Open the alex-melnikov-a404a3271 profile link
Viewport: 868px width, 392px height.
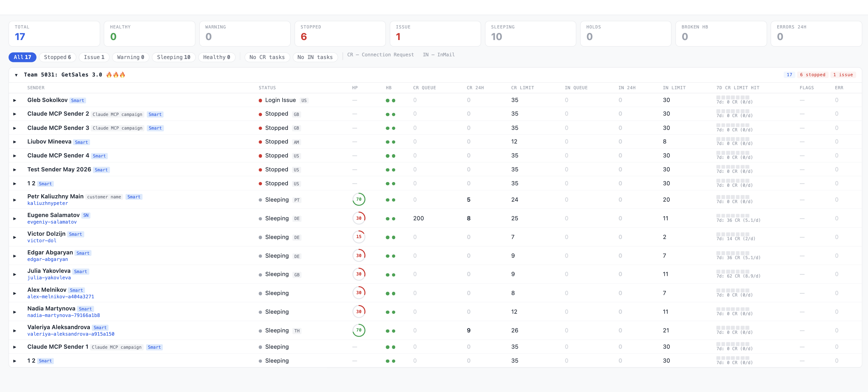coord(61,297)
